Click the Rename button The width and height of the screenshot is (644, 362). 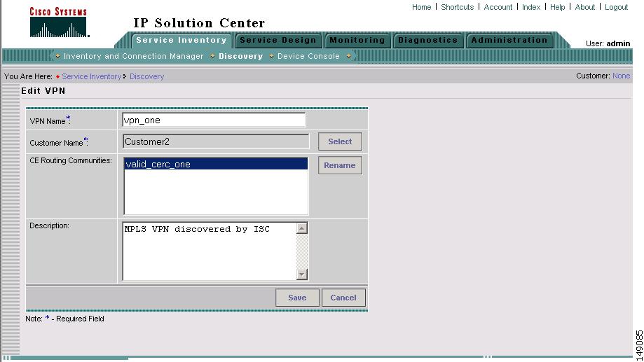point(340,165)
